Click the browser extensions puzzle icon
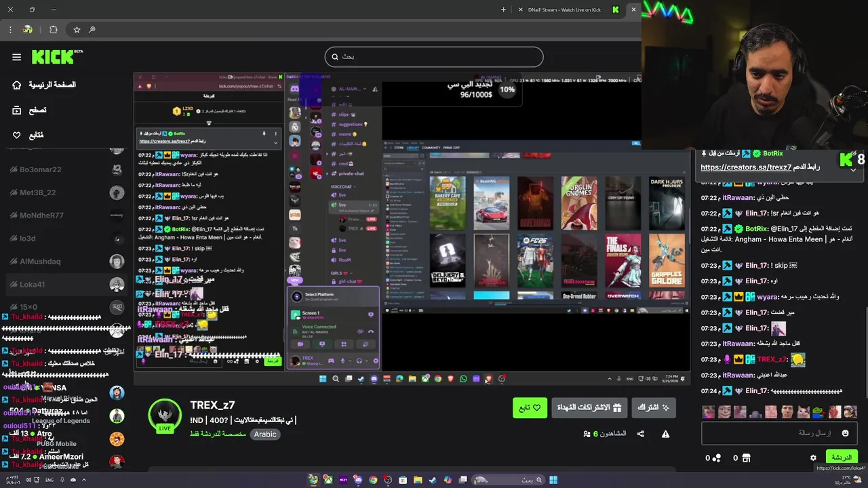Viewport: 868px width, 488px height. coord(54,30)
